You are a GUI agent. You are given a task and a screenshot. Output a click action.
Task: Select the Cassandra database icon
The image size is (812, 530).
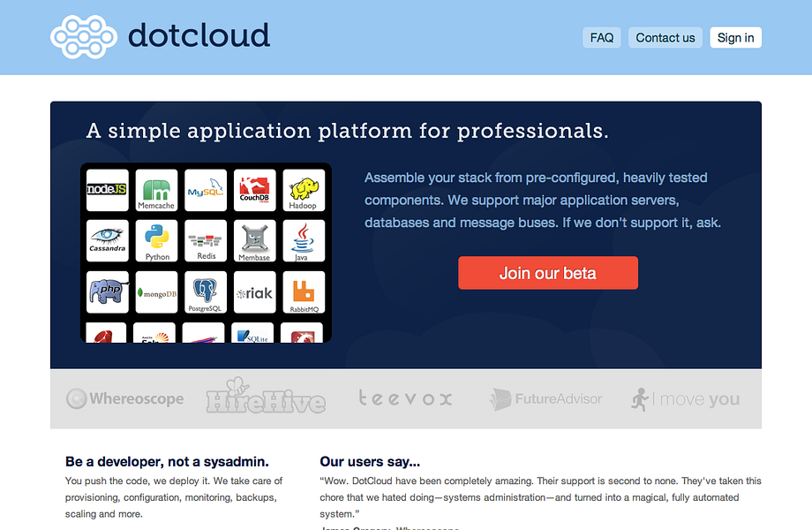(x=107, y=239)
